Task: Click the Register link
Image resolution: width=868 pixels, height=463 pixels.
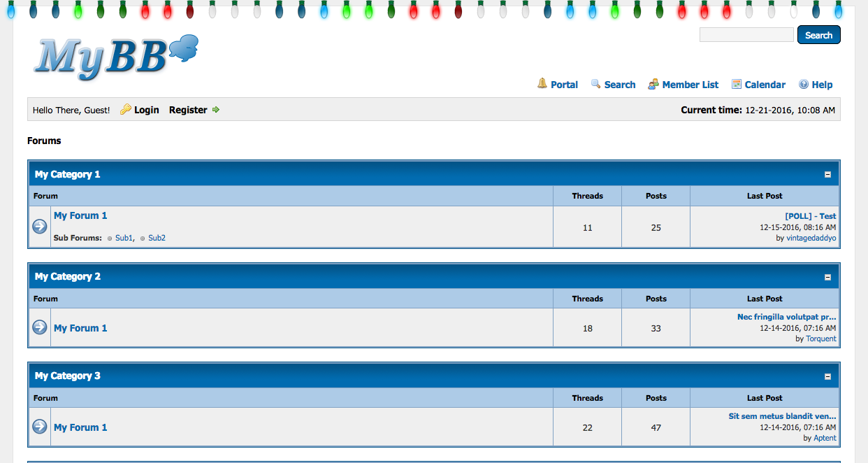Action: 188,110
